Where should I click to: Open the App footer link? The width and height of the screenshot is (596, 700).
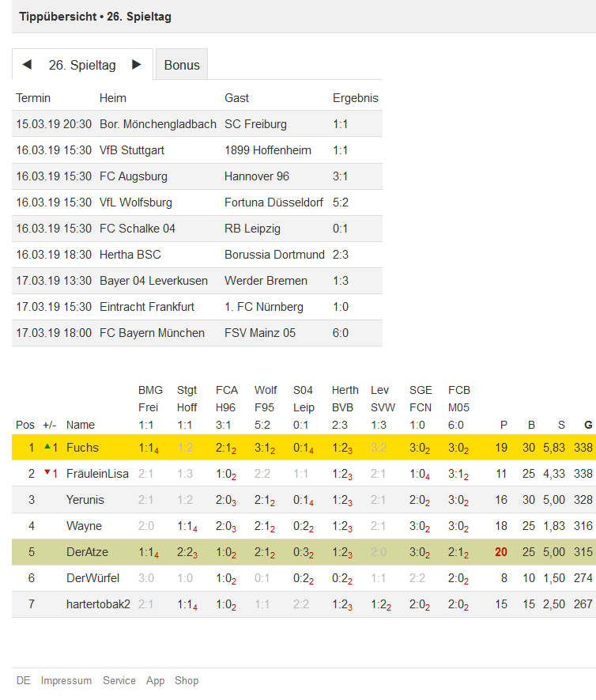point(155,680)
